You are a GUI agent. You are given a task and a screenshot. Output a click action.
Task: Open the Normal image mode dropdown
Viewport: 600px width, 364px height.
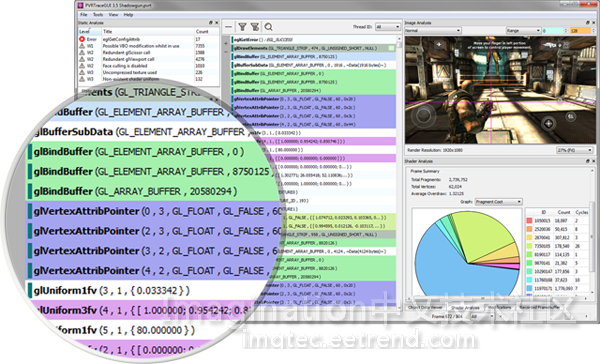433,30
